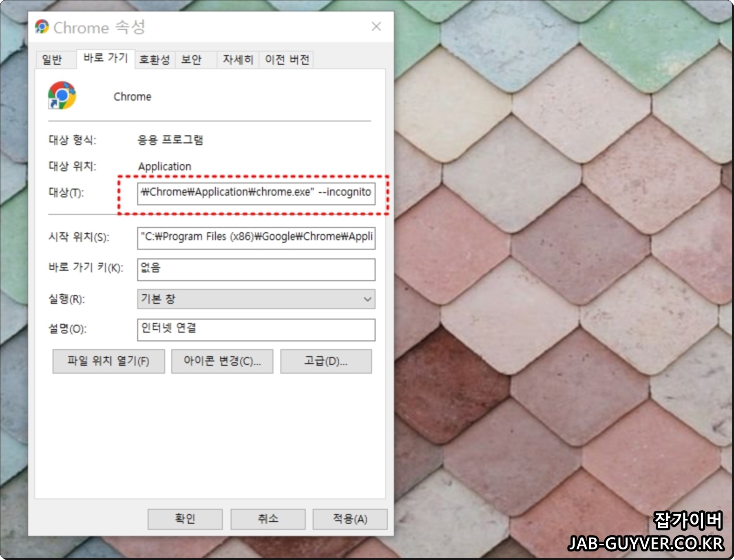Screen dimensions: 734x560
Task: Click the 대상(T): label
Action: 66,192
